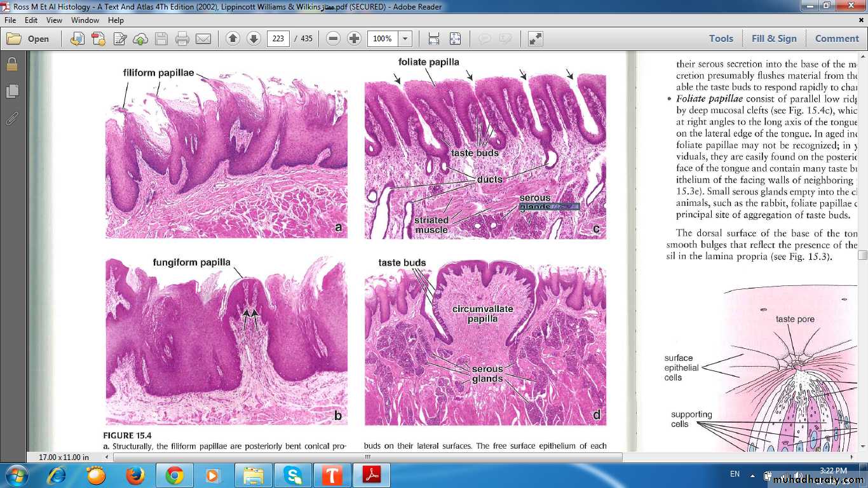The width and height of the screenshot is (868, 488).
Task: Open the View menu
Action: pos(54,20)
